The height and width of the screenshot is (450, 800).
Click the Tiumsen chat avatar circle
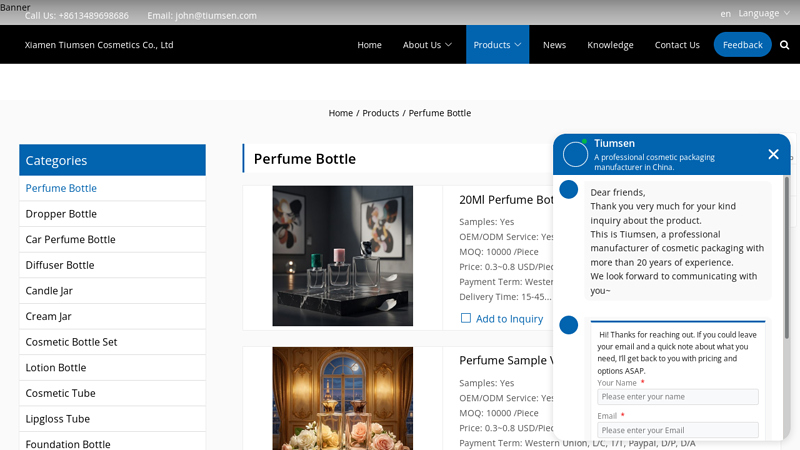[575, 154]
